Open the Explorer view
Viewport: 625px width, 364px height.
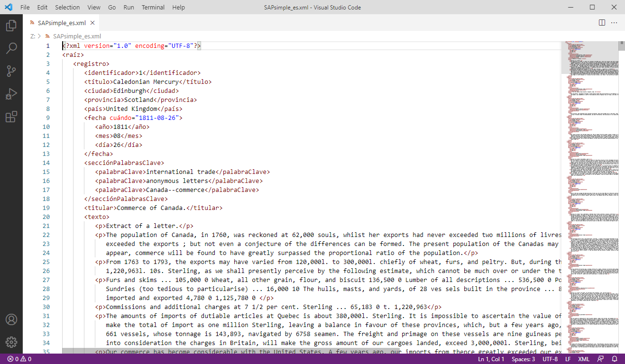click(11, 26)
